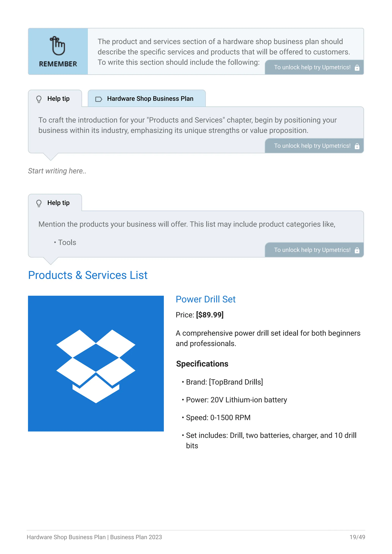Click the price value $89.99

coord(210,315)
